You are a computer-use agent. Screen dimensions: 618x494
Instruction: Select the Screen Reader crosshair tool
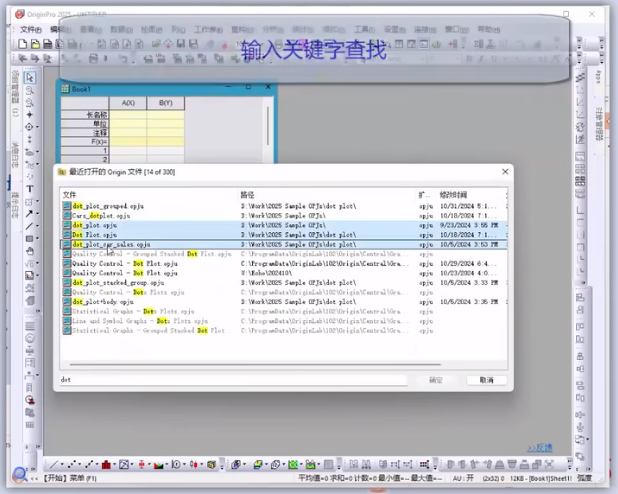tap(30, 115)
